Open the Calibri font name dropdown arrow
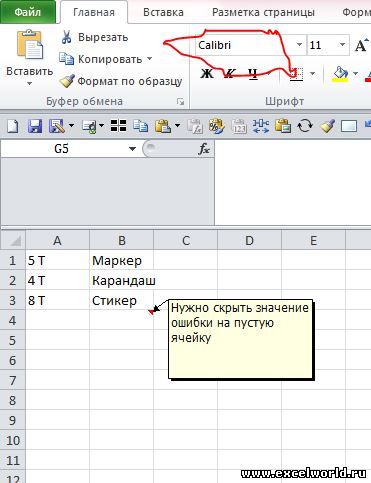This screenshot has width=371, height=483. 299,44
